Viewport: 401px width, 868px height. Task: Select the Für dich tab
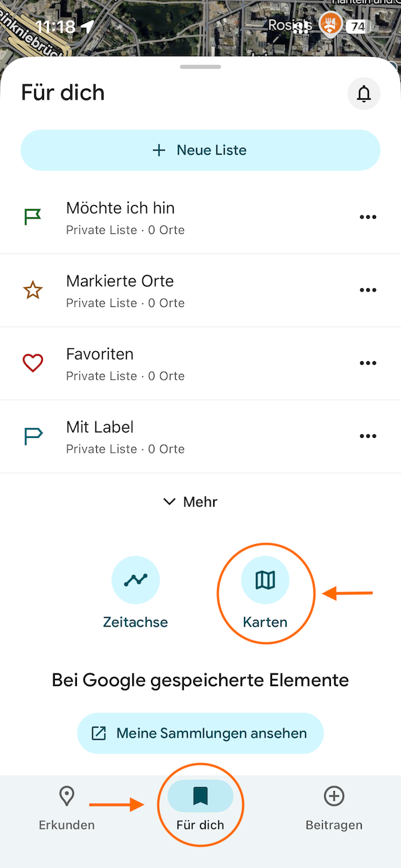200,807
